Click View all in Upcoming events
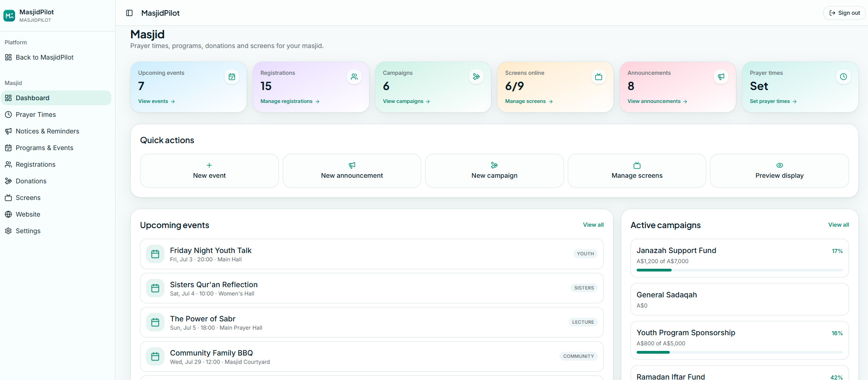 [593, 225]
